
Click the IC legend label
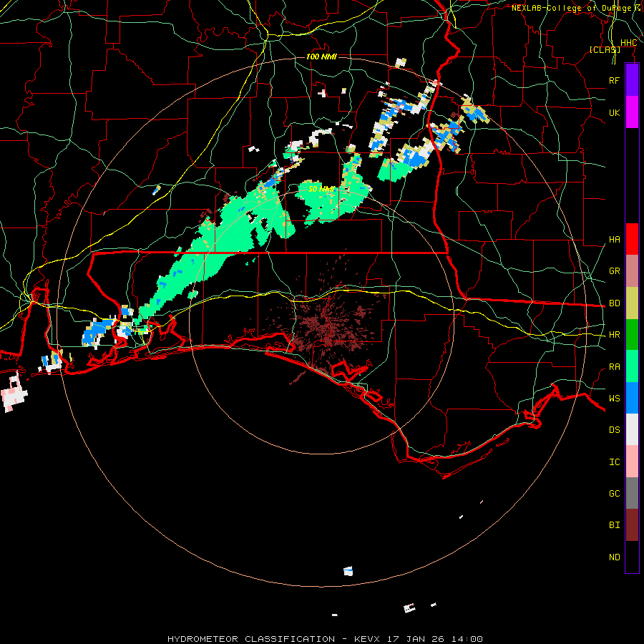pyautogui.click(x=614, y=462)
